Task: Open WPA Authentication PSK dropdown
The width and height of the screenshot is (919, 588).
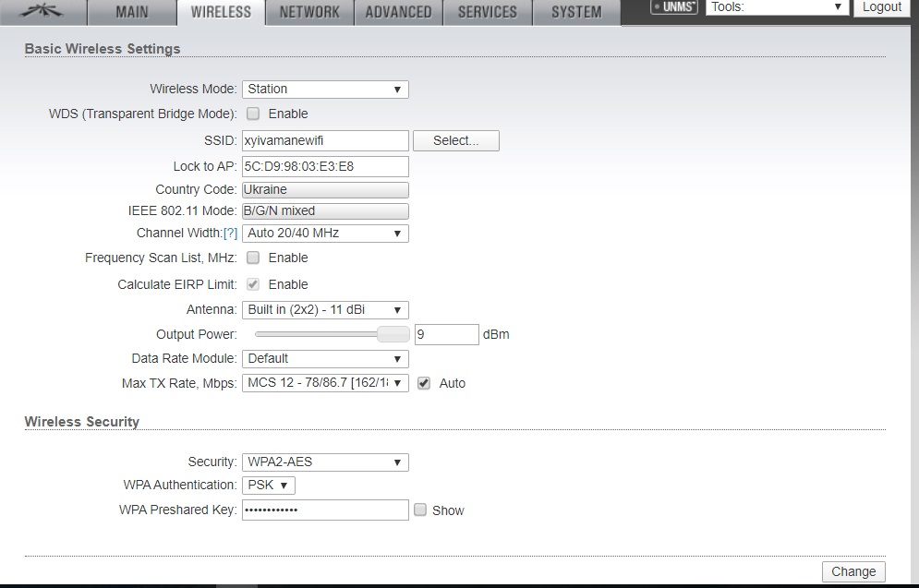Action: click(x=269, y=486)
